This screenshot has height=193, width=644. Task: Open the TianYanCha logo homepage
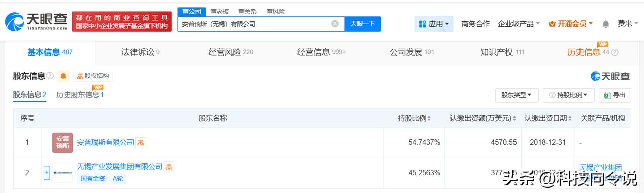point(36,21)
